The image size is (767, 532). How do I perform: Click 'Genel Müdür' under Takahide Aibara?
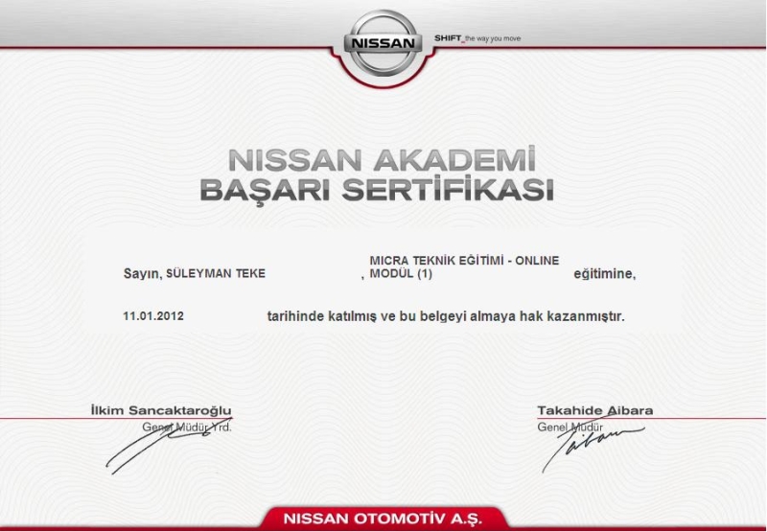569,428
